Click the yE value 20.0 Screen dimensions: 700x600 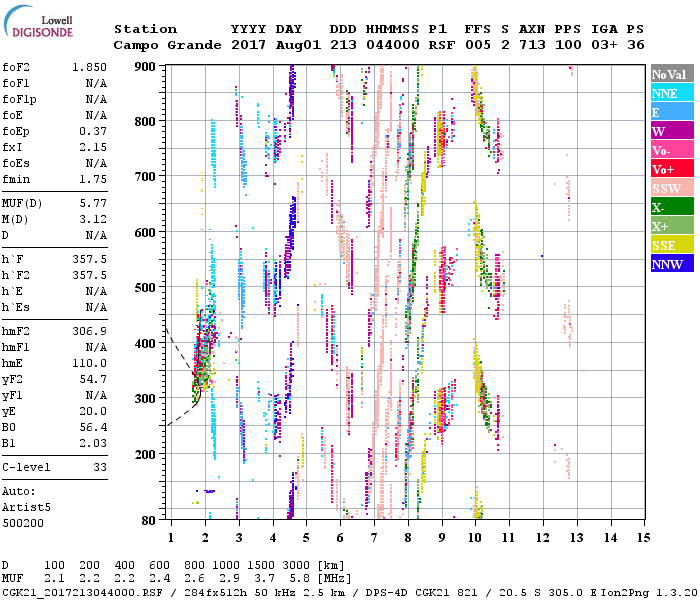coord(93,412)
